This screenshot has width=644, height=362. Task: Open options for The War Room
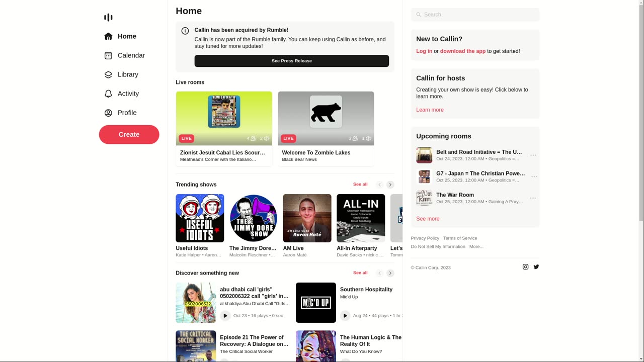point(533,198)
